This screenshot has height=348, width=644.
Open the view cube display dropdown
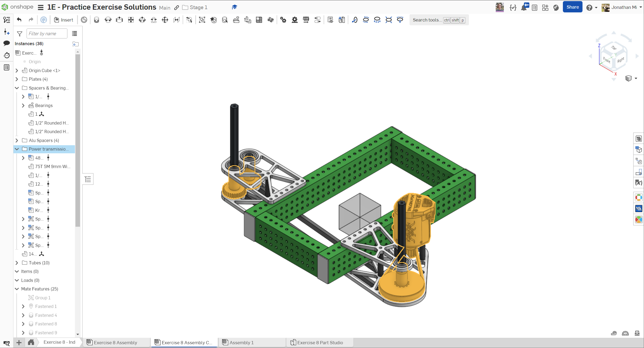click(636, 78)
